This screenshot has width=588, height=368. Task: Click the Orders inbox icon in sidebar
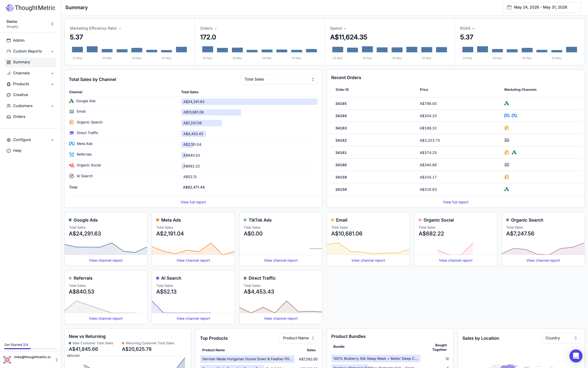[9, 117]
